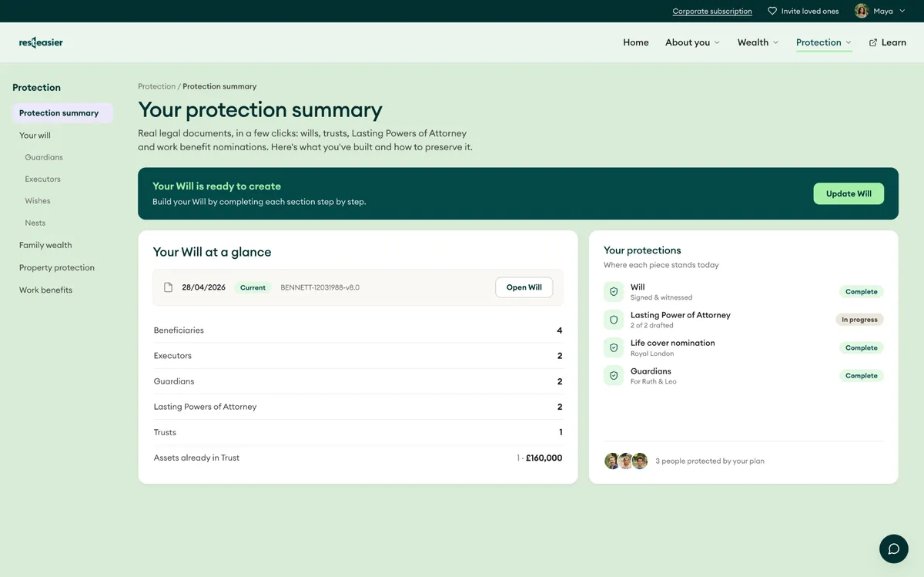This screenshot has height=577, width=924.
Task: Click the Complete badge for Life cover nomination
Action: [861, 347]
